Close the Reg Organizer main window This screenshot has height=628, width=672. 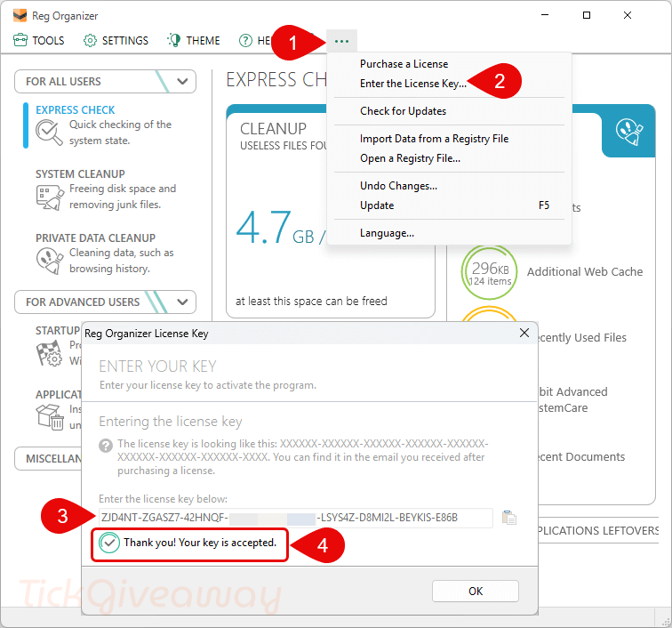(x=628, y=15)
